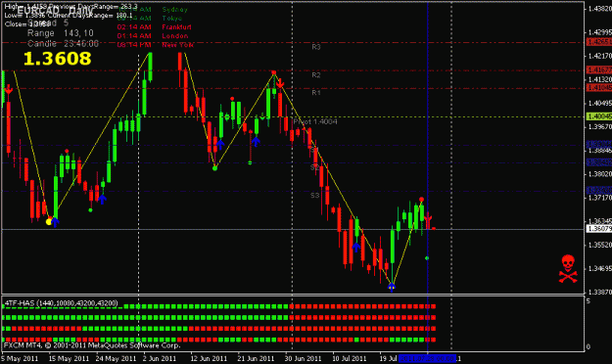Click the 1.37170 price scale value
Viewport: 612px width, 364px height.
(x=599, y=198)
